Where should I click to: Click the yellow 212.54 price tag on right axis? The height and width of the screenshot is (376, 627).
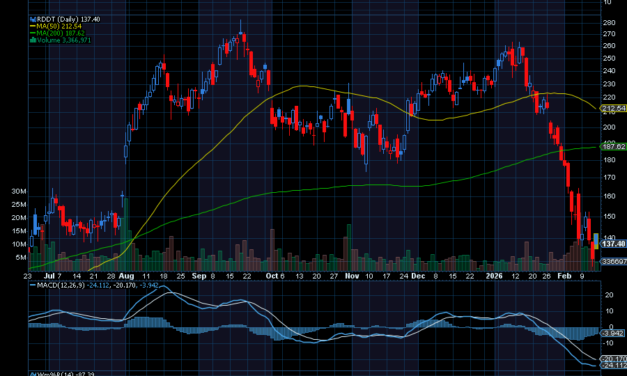coord(614,108)
